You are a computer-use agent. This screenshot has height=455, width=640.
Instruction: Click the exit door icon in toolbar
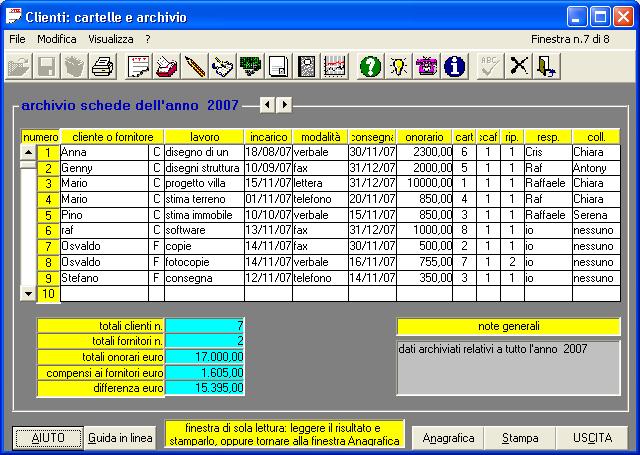[x=547, y=67]
